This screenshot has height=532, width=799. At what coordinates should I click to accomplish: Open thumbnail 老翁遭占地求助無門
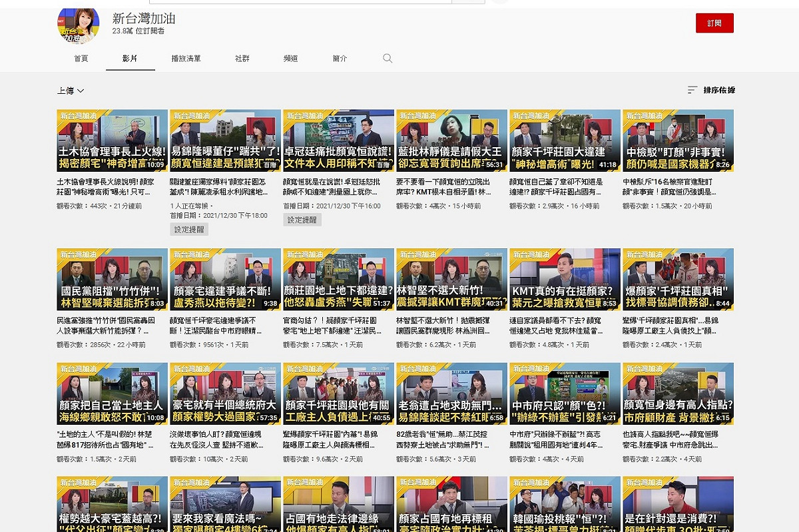click(x=451, y=394)
